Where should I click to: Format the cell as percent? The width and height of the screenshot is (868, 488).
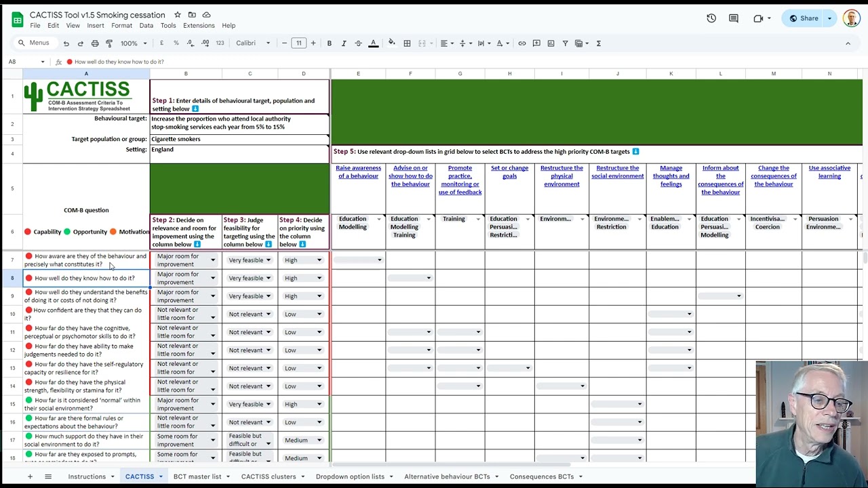pos(176,43)
